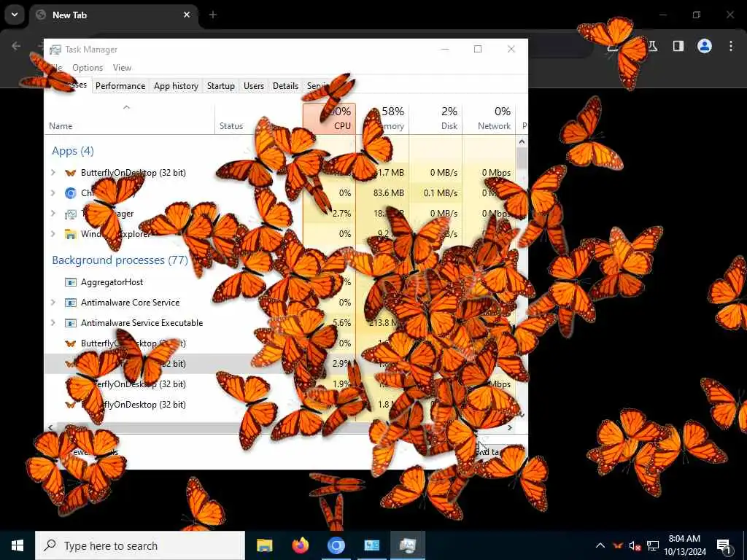Toggle Chrome side panel icon

pos(678,46)
